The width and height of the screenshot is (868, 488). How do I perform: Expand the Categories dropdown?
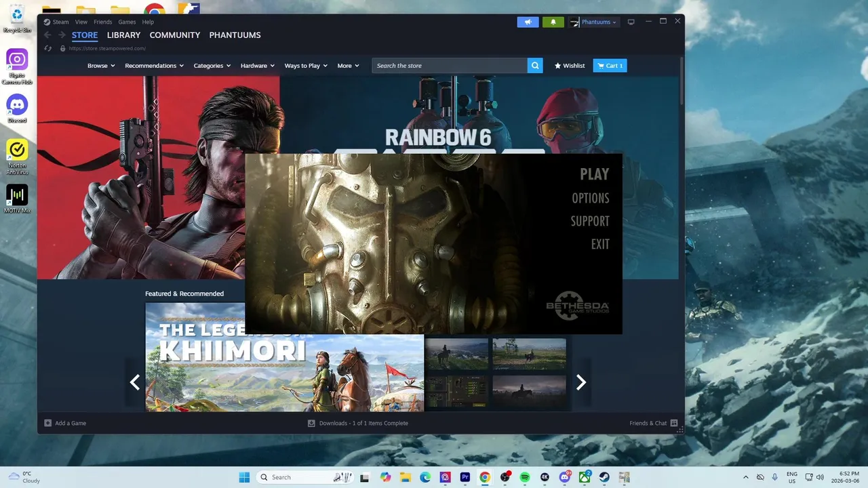[212, 66]
